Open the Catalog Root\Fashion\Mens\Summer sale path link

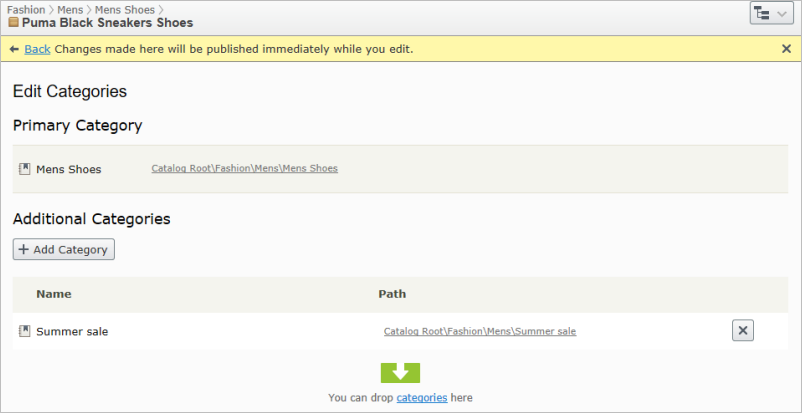pos(479,331)
